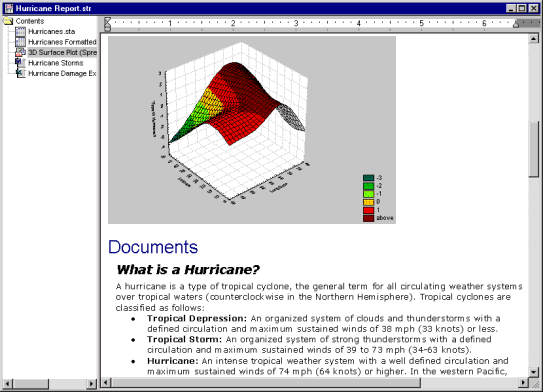Click the 3D surface plot graph
This screenshot has height=392, width=543.
[x=252, y=130]
